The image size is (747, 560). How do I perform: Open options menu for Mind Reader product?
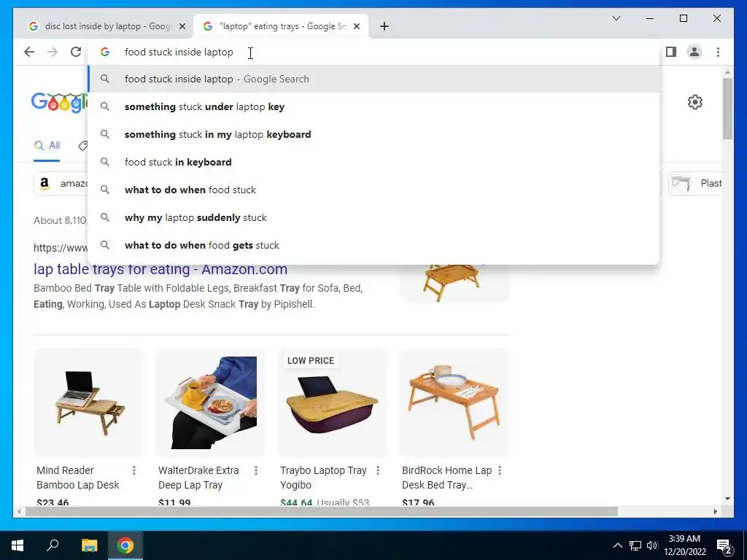pos(134,470)
